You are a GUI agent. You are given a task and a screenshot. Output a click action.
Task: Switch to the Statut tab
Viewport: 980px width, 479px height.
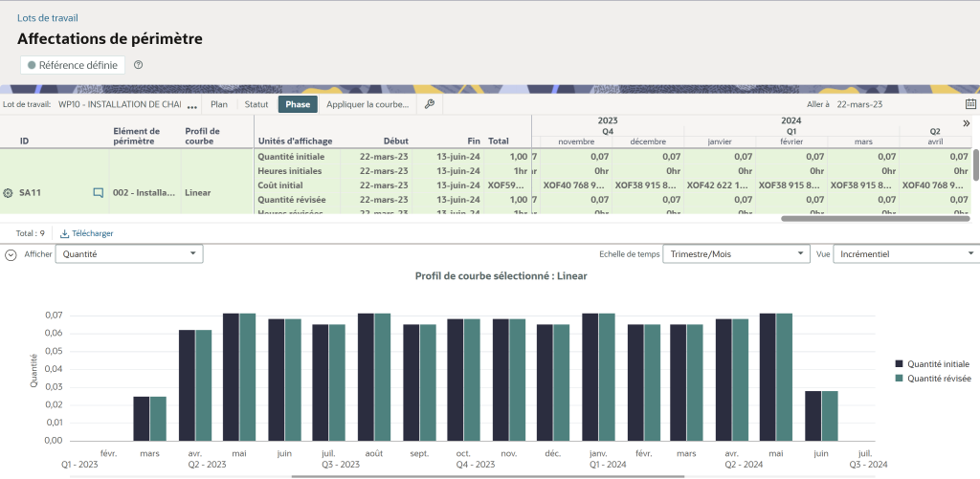[x=256, y=104]
